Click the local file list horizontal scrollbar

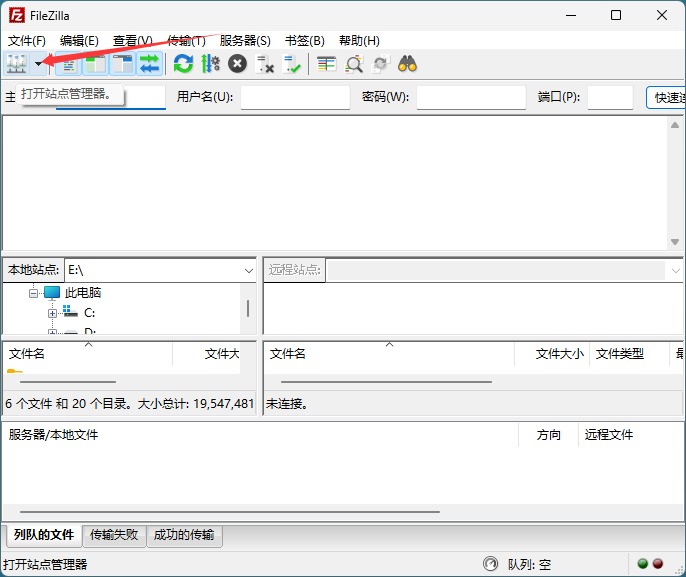68,382
